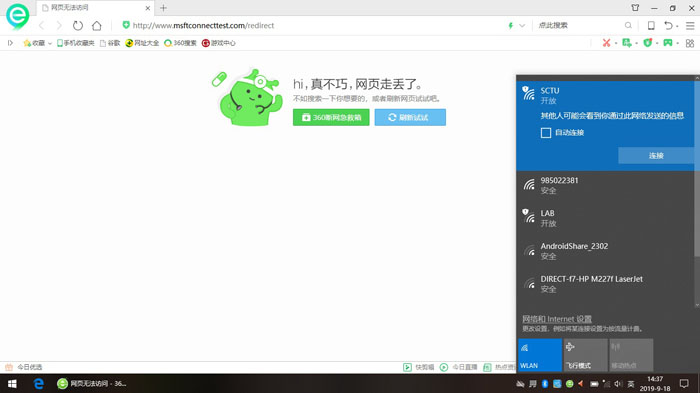Click the undo closed tab arrow
Image resolution: width=700 pixels, height=393 pixels.
[668, 25]
